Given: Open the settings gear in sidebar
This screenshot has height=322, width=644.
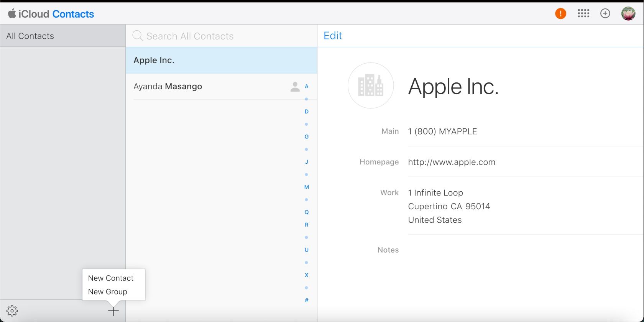Looking at the screenshot, I should 12,311.
